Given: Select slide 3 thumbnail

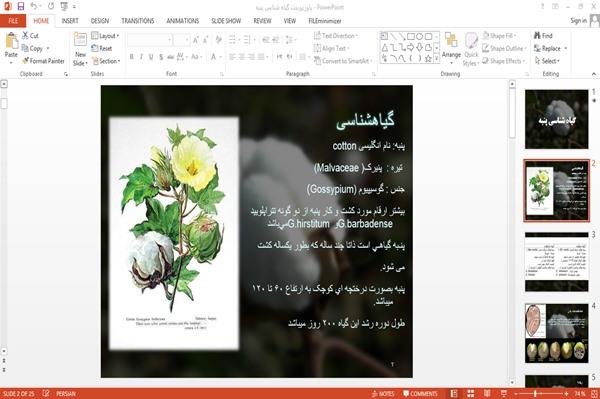Looking at the screenshot, I should pos(556,262).
